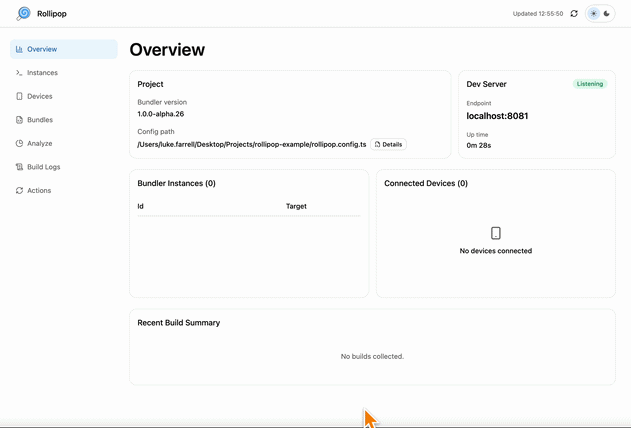Click the Recent Build Summary heading
Viewport: 631px width, 428px height.
179,323
